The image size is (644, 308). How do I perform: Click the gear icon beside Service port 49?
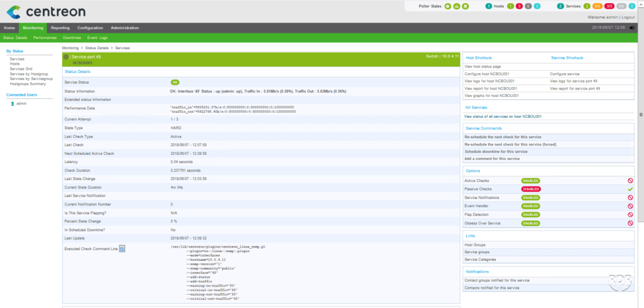coord(66,57)
